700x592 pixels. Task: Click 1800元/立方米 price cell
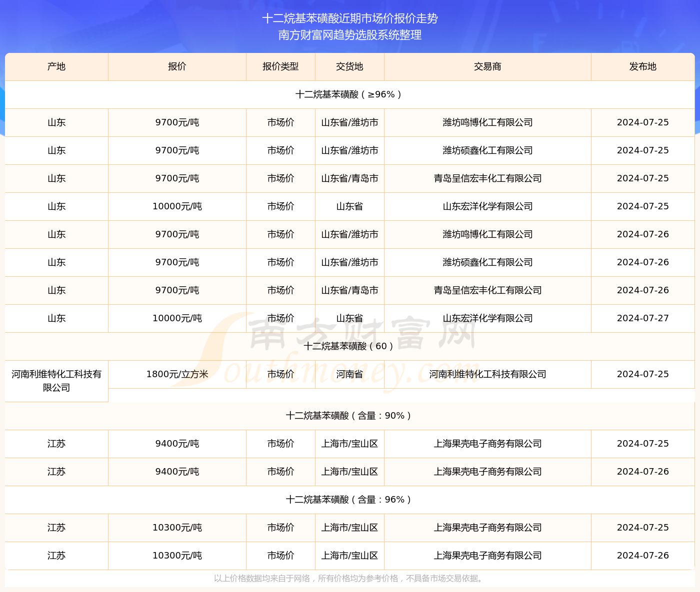coord(177,374)
